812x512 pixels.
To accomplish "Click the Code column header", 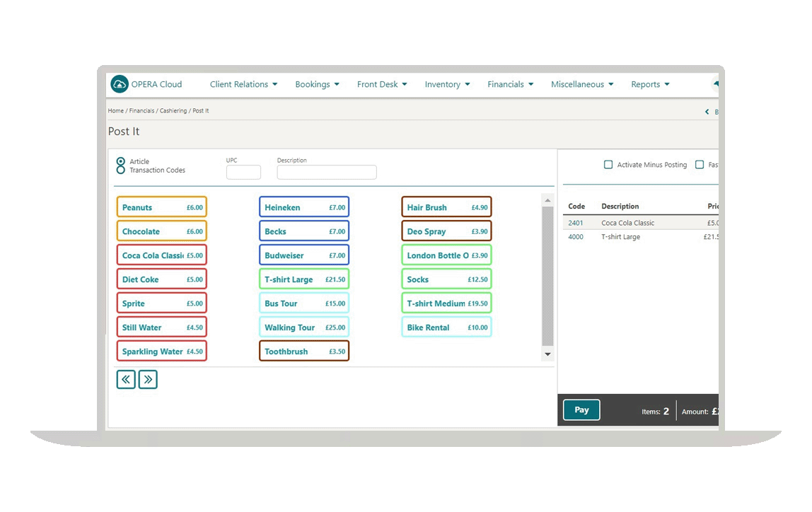I will [576, 206].
